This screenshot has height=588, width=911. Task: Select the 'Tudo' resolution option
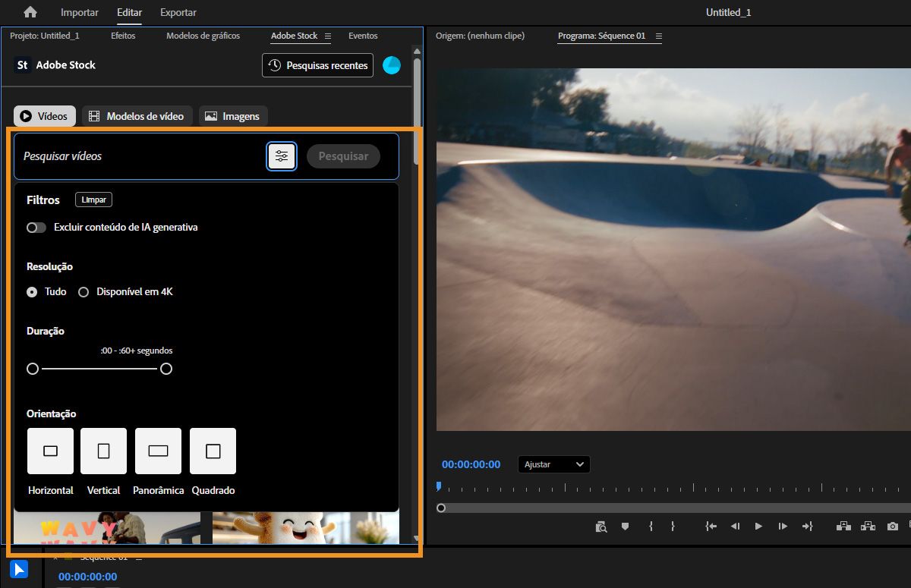pyautogui.click(x=32, y=291)
